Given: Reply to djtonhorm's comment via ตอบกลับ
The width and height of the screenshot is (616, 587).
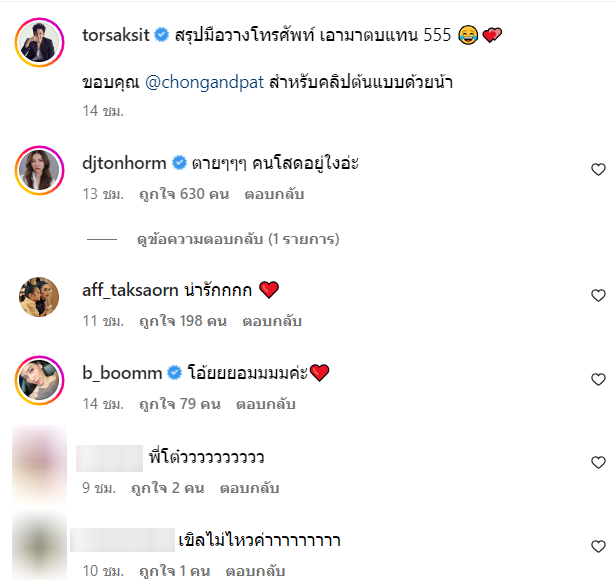Looking at the screenshot, I should (x=274, y=194).
